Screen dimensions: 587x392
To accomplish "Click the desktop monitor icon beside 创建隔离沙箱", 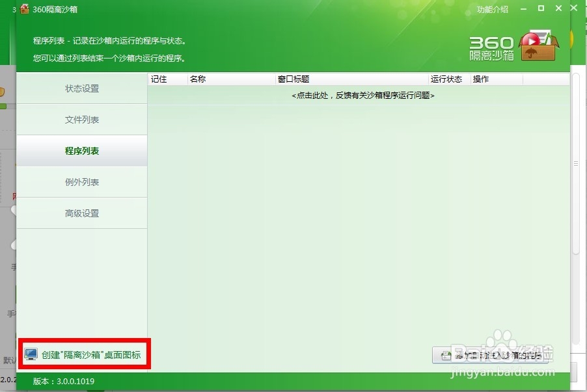I will click(x=31, y=354).
